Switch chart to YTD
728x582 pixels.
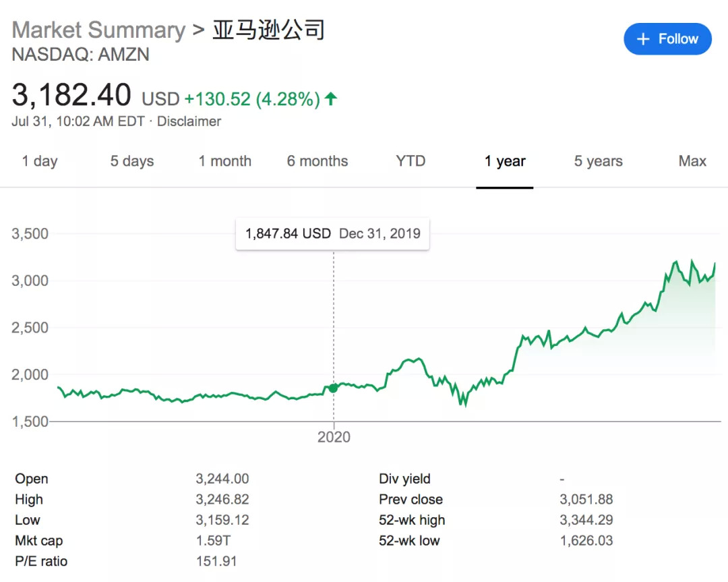point(411,161)
